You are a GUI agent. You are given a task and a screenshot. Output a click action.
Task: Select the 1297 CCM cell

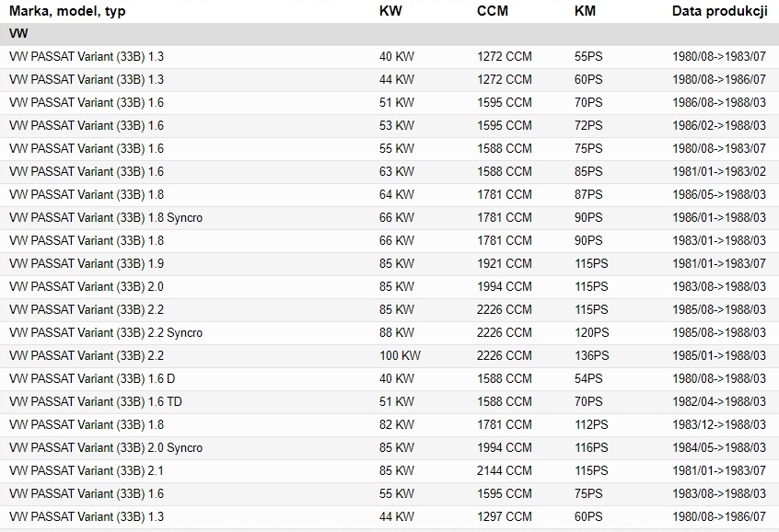pos(504,516)
